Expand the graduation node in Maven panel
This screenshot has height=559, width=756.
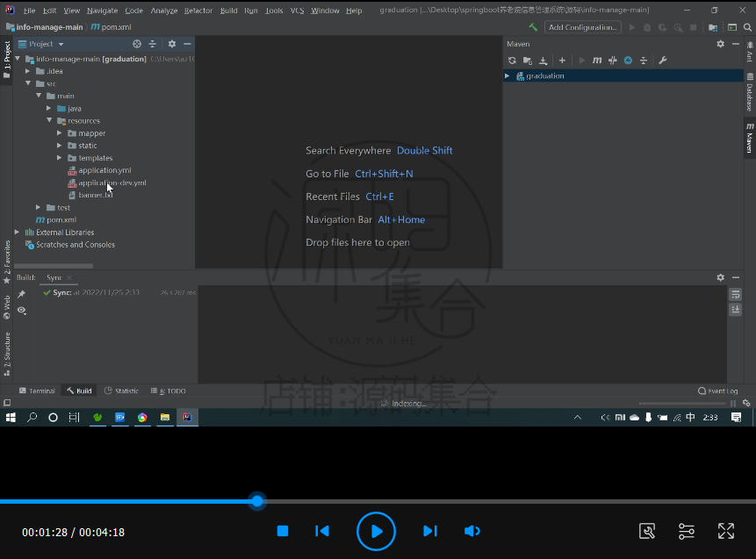(x=507, y=75)
